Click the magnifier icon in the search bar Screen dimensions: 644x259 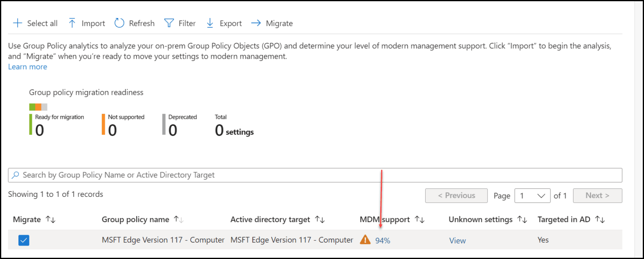coord(16,175)
